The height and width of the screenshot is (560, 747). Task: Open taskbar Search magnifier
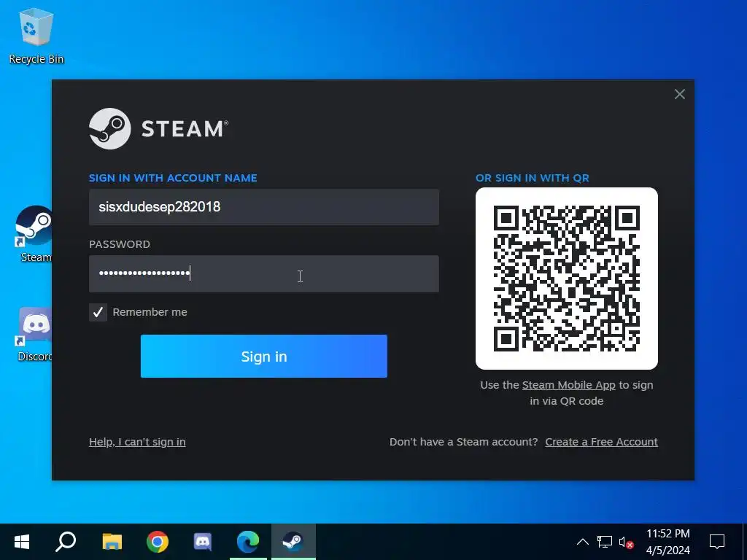coord(66,542)
